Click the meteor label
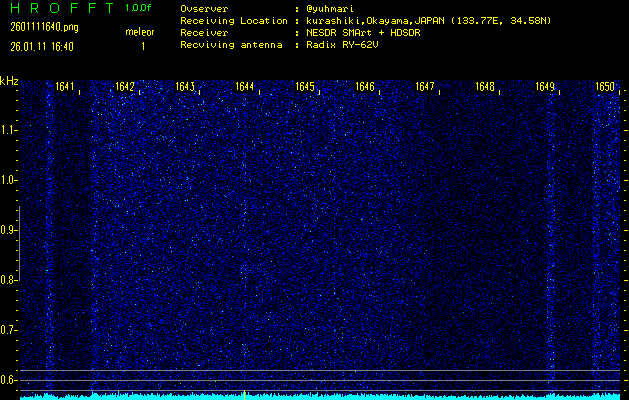Viewport: 629px width, 400px height. point(140,31)
